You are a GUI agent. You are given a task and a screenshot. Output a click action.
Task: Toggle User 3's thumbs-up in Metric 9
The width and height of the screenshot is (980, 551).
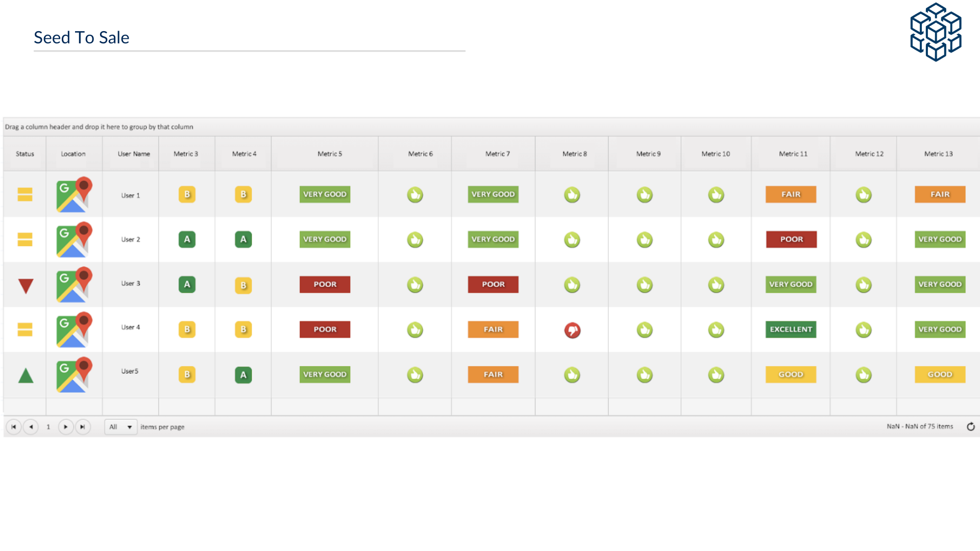click(x=645, y=285)
